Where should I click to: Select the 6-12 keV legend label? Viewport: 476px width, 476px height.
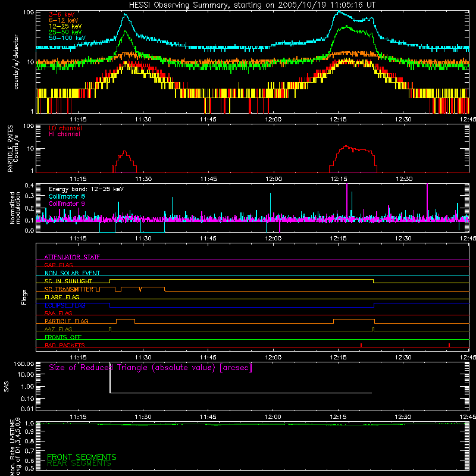click(64, 20)
